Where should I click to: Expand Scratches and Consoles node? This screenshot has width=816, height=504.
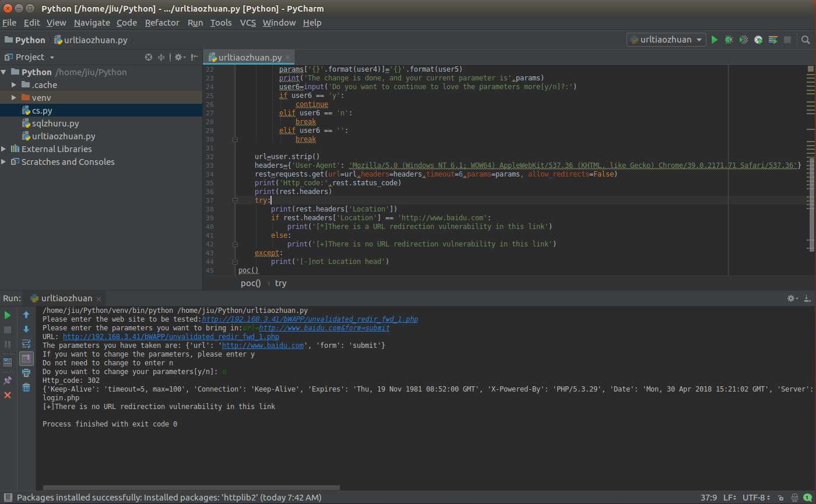tap(4, 162)
